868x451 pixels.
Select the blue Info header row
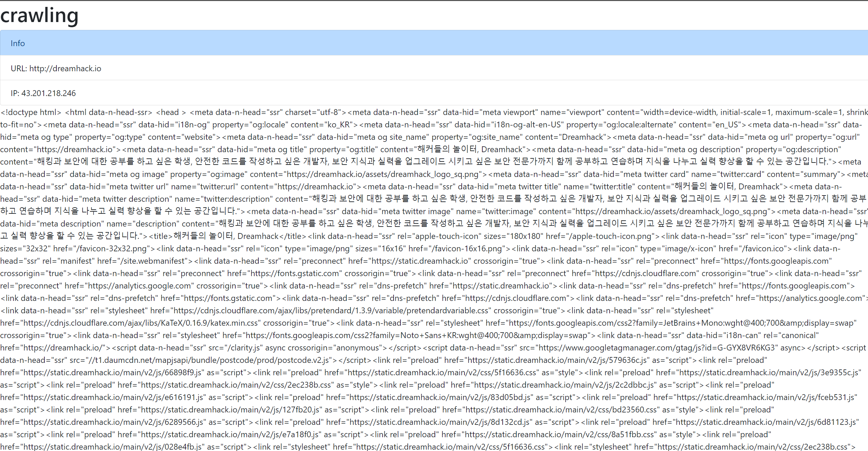433,43
